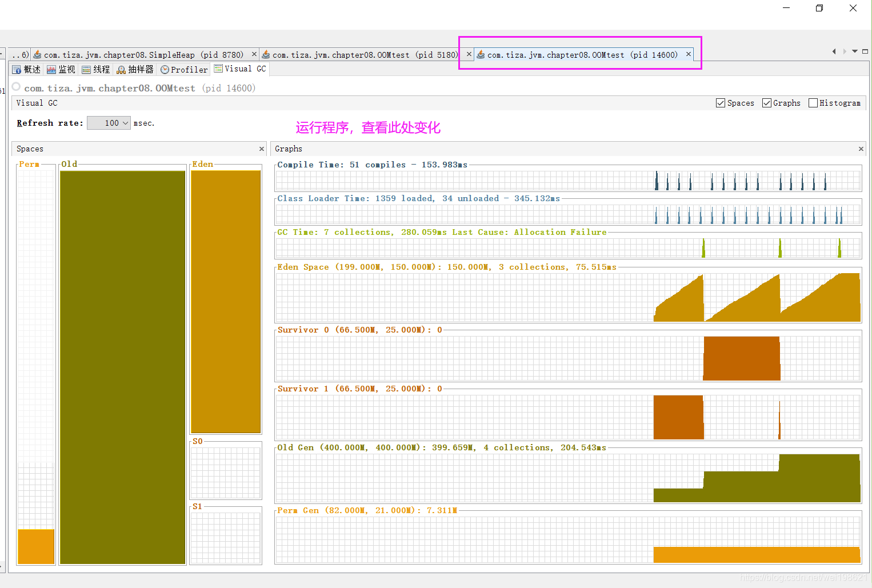
Task: Click the com.tiza.jvm.chapter08.OOMtest title text
Action: 110,88
